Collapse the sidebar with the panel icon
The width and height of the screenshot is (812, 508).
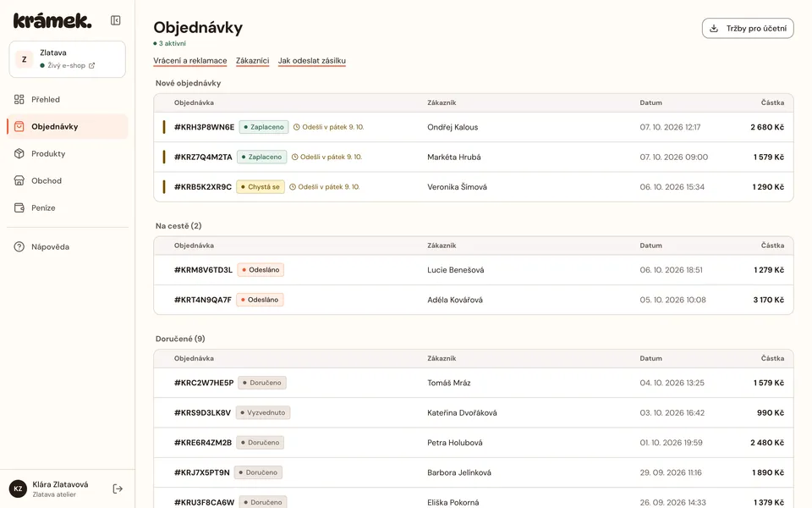(x=116, y=20)
